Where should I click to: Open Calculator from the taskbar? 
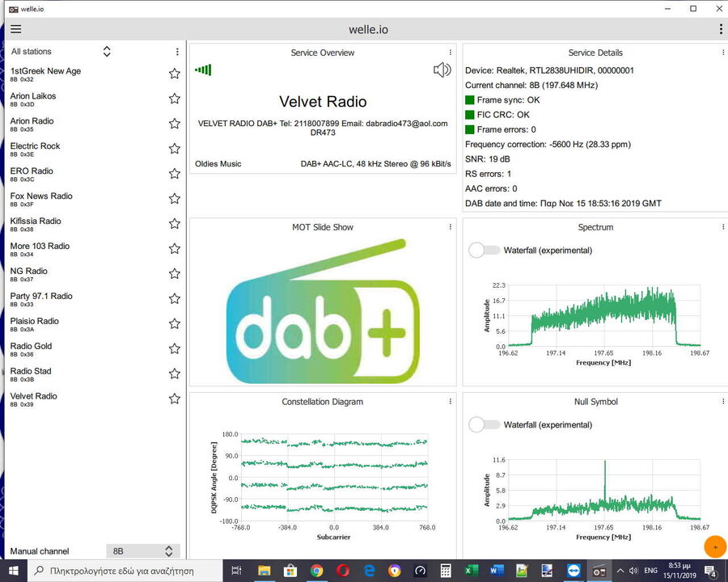click(x=445, y=571)
